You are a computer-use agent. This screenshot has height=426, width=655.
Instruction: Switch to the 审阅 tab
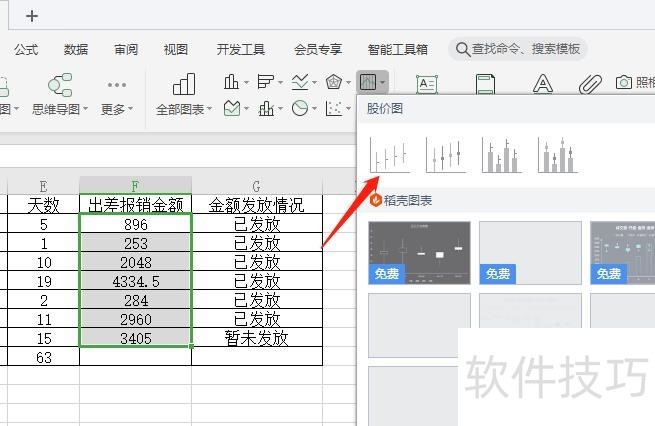[x=126, y=50]
